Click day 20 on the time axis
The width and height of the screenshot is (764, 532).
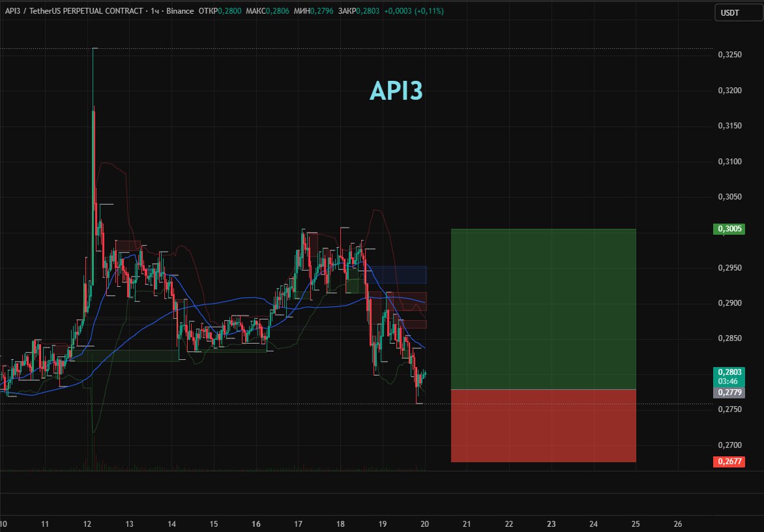tap(424, 524)
